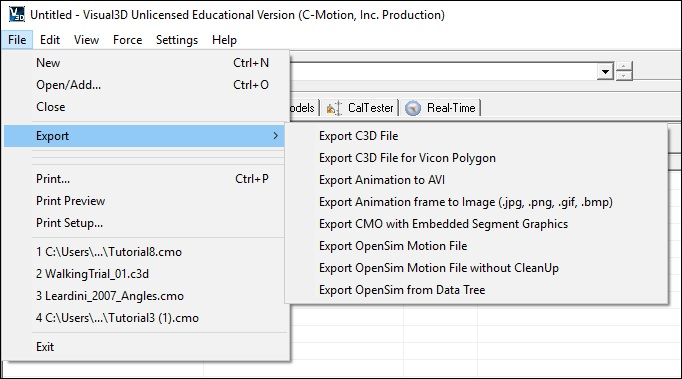682x379 pixels.
Task: Click Close in the File menu
Action: 146,107
